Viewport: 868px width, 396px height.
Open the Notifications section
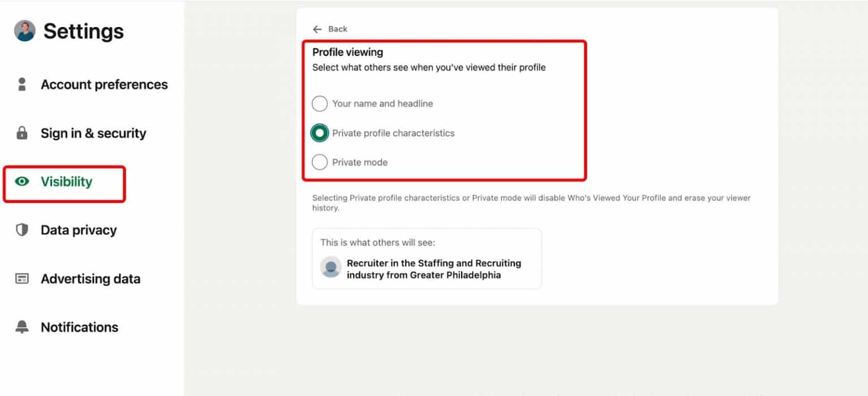[79, 327]
